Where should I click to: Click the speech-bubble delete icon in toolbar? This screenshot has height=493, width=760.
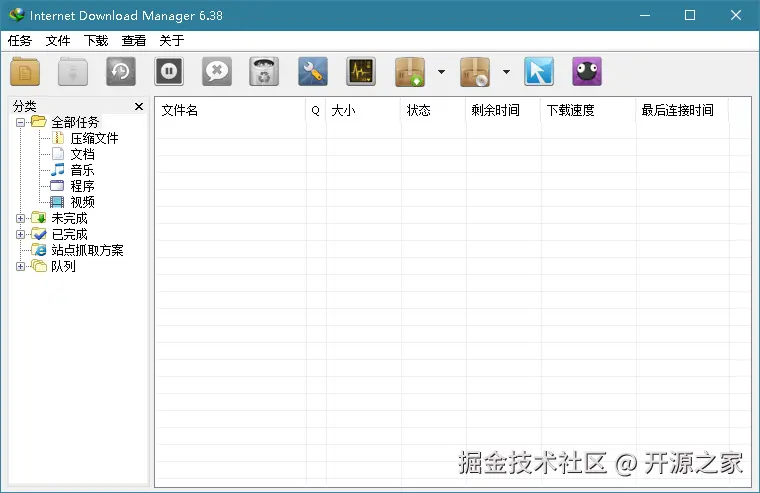tap(217, 72)
